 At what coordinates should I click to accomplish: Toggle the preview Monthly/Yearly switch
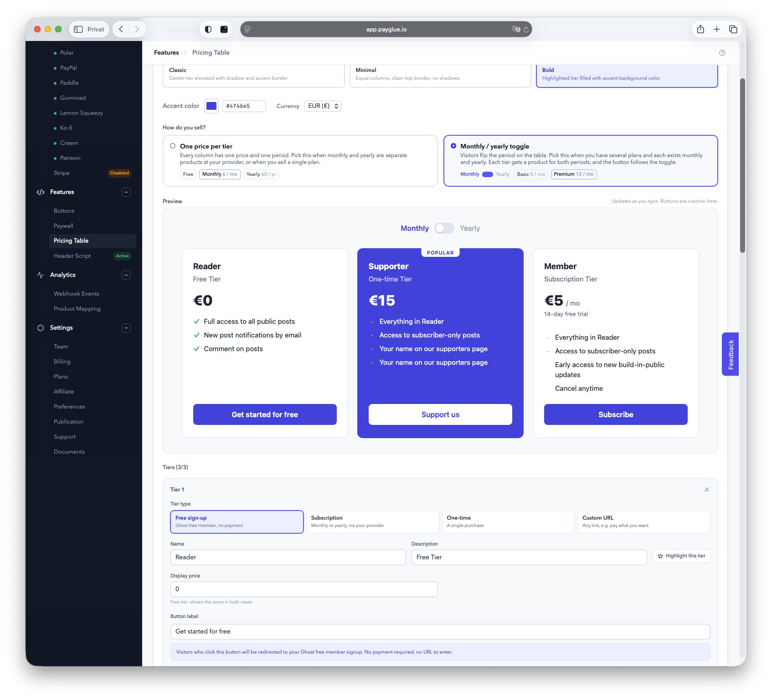(444, 228)
